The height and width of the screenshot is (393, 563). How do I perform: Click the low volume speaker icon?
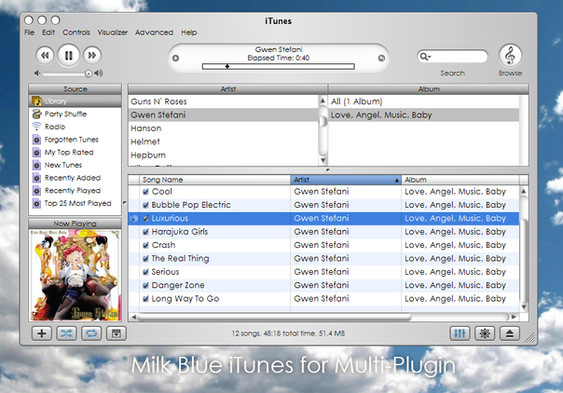pos(37,73)
